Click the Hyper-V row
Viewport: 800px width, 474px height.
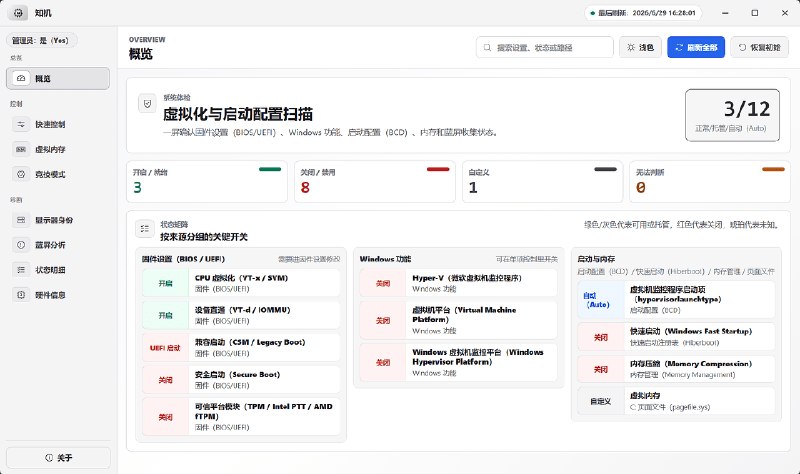point(458,283)
